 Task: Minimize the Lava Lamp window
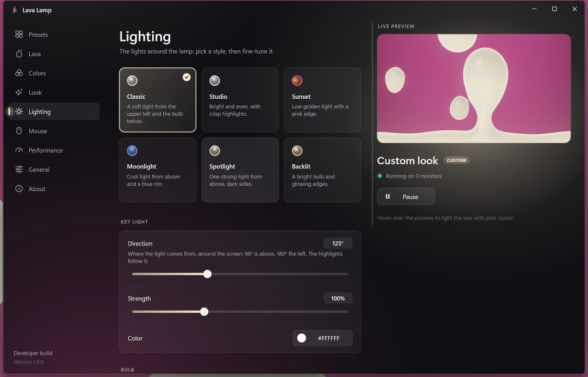coord(534,9)
